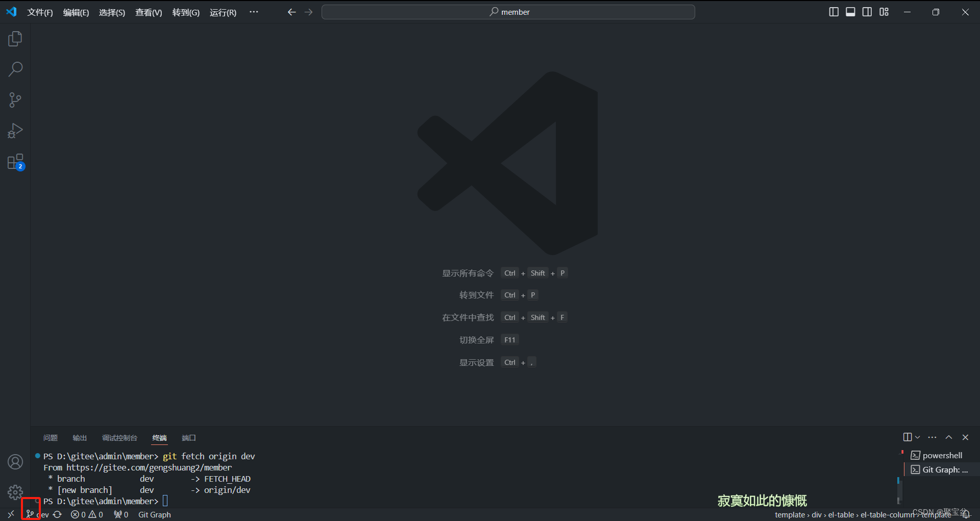The height and width of the screenshot is (521, 980).
Task: Go forward with the right arrow
Action: [308, 12]
